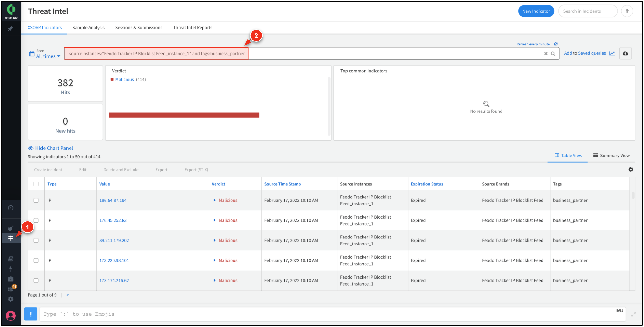Image resolution: width=644 pixels, height=327 pixels.
Task: Click the blue exclamation button in chat bar
Action: tap(30, 314)
